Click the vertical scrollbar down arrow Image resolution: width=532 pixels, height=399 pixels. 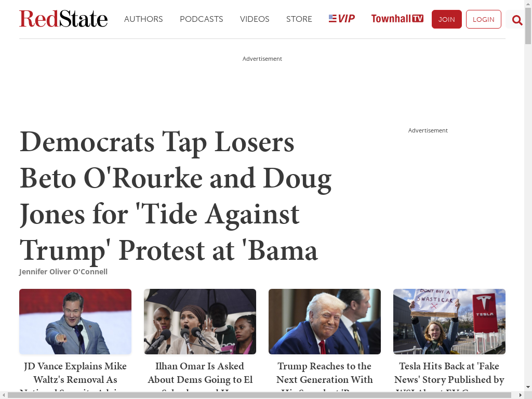[x=528, y=387]
